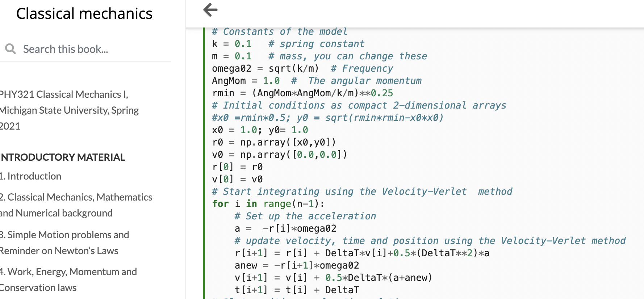Open Work, Energy, Momentum and Conservation laws

pyautogui.click(x=68, y=279)
